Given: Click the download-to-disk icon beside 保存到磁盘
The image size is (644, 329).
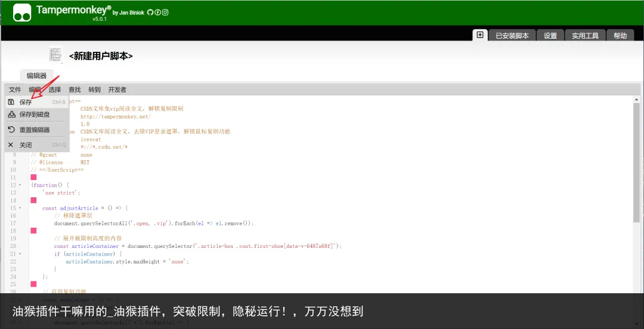Looking at the screenshot, I should pyautogui.click(x=11, y=114).
